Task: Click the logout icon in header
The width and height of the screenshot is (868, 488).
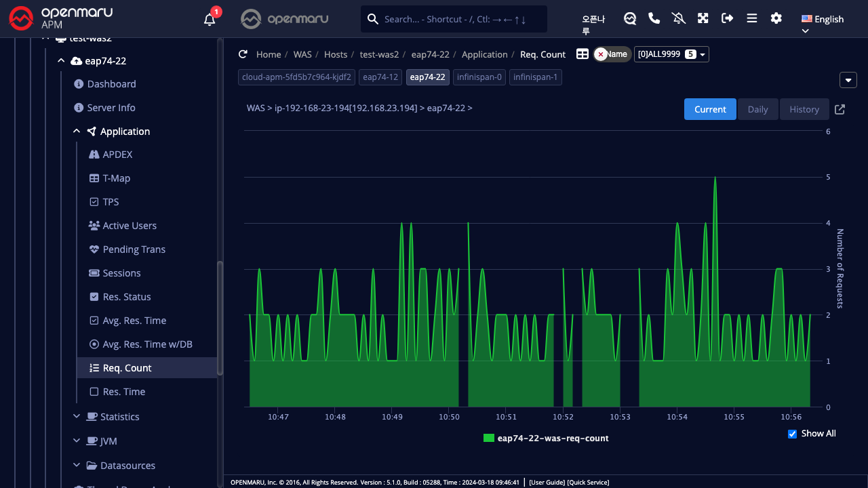Action: point(728,18)
